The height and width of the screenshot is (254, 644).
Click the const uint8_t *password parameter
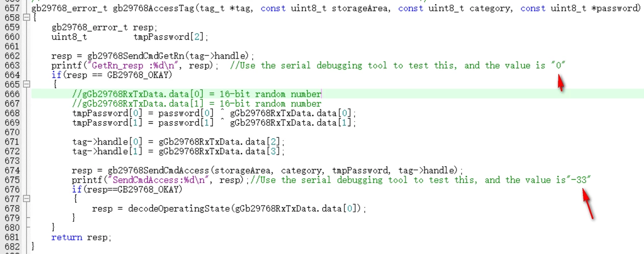tap(579, 8)
